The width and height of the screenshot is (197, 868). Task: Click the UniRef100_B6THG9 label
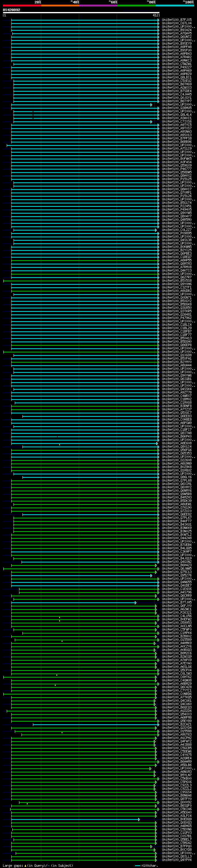tap(177, 84)
